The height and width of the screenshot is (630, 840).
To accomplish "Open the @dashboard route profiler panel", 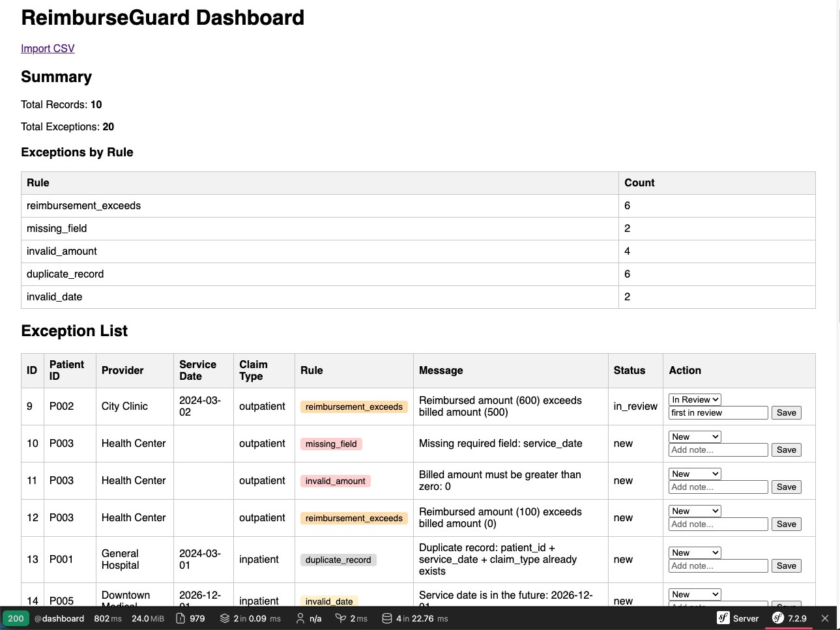I will click(x=59, y=618).
